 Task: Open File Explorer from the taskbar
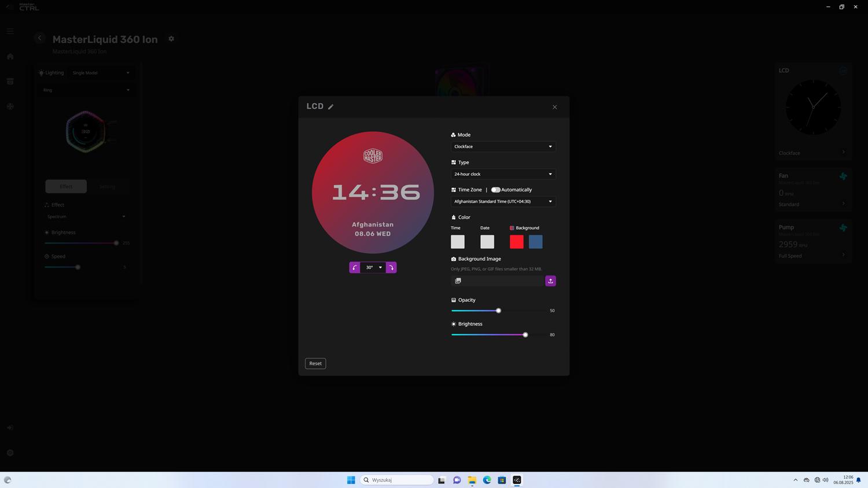click(x=472, y=480)
